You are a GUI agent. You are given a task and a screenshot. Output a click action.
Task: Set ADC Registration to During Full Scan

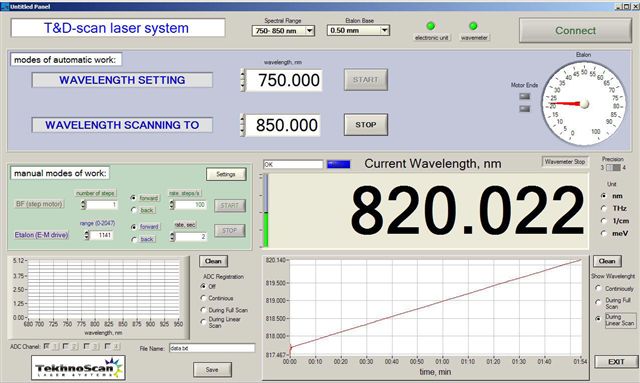[203, 310]
